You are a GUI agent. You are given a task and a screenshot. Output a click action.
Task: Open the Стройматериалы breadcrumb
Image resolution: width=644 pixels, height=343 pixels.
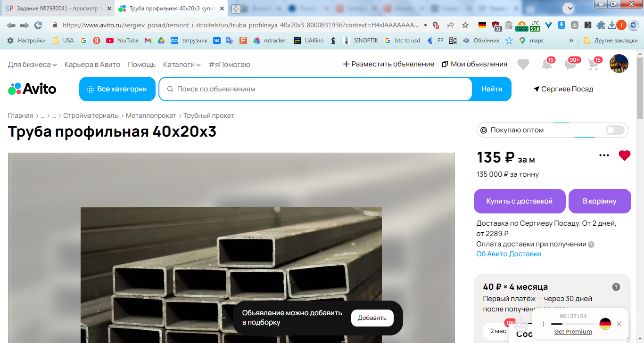[91, 115]
